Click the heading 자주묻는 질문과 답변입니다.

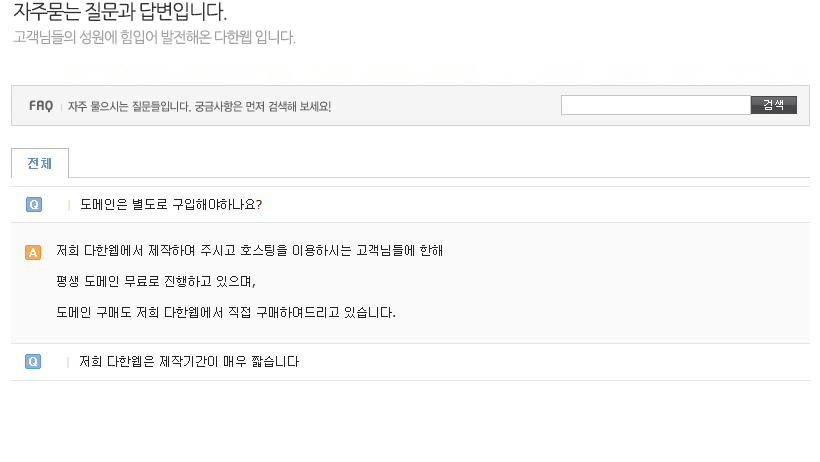pyautogui.click(x=120, y=14)
